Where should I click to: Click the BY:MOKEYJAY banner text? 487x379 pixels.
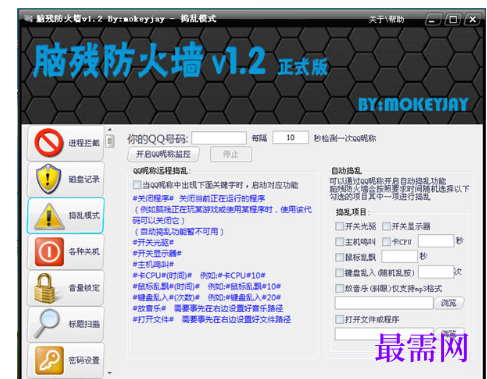click(x=413, y=105)
